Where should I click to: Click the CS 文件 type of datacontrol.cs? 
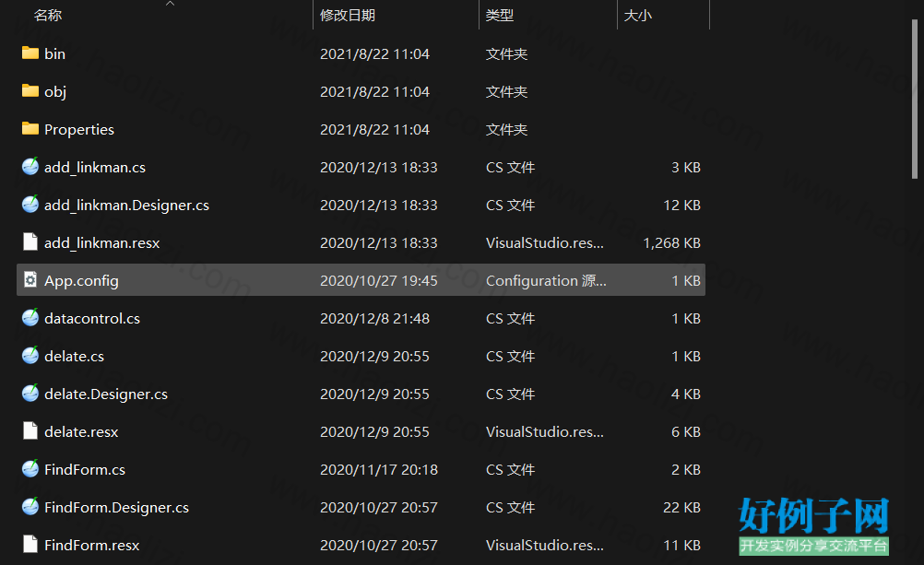click(x=510, y=318)
